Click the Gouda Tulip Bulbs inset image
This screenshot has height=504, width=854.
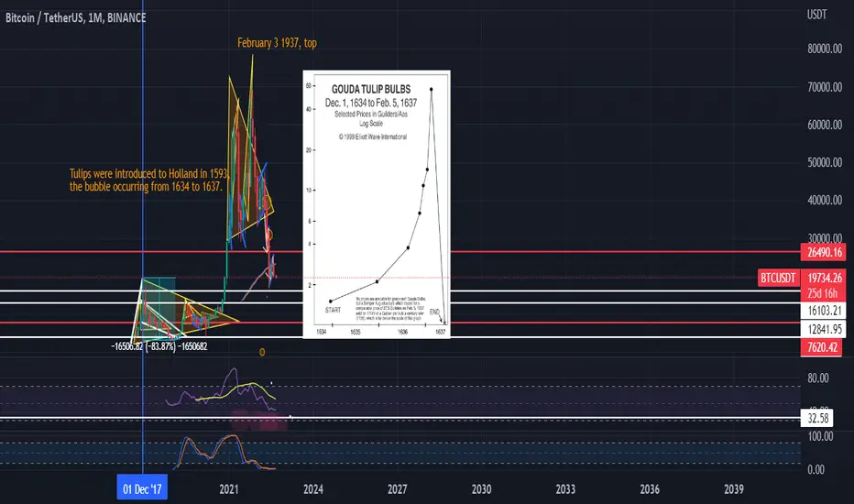(377, 204)
